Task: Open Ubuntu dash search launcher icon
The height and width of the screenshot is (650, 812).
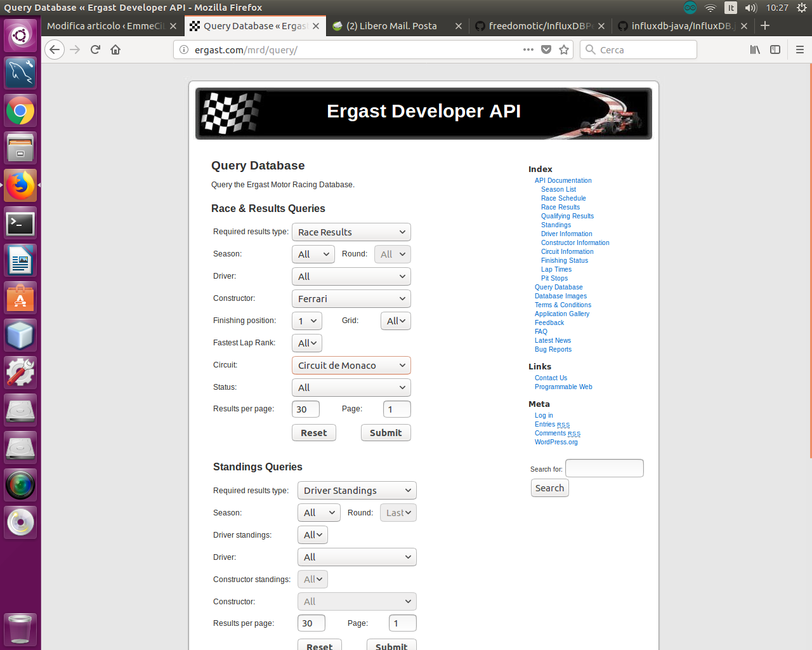Action: [x=20, y=35]
